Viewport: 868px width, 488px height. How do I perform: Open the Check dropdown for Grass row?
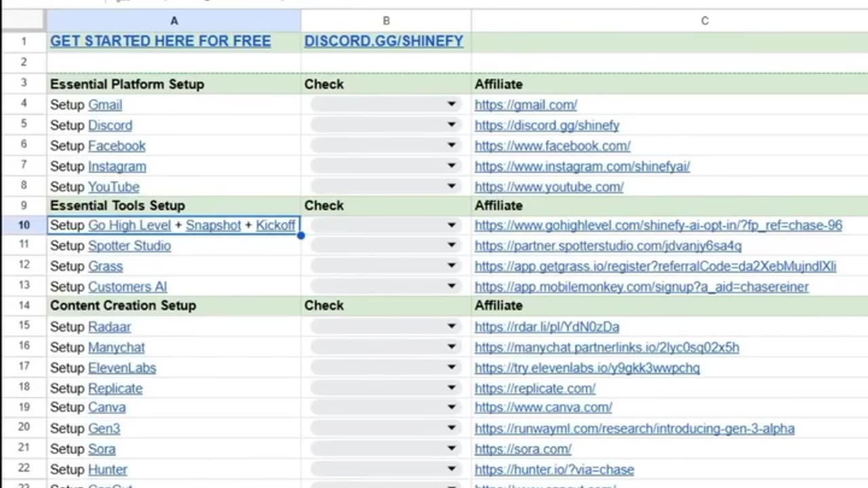point(384,266)
